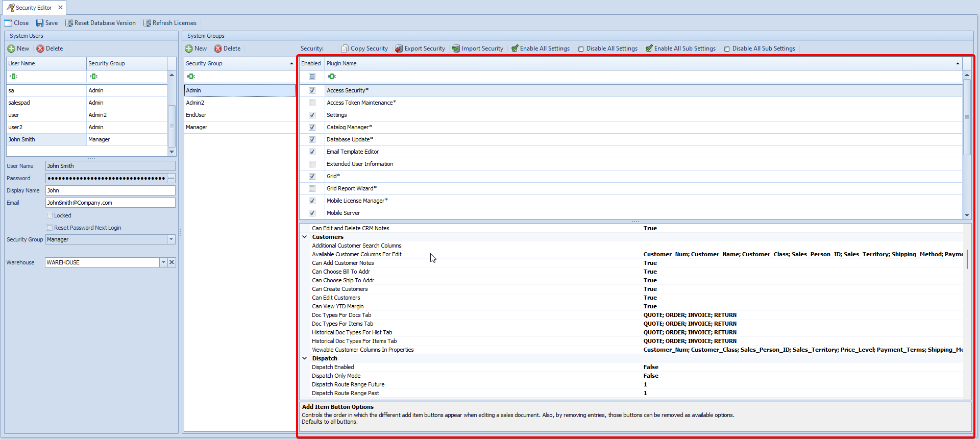
Task: Collapse the Customers property category
Action: [x=305, y=237]
